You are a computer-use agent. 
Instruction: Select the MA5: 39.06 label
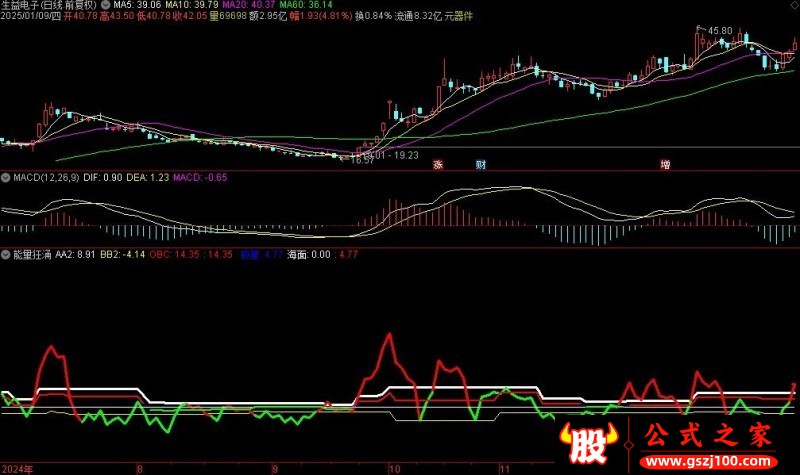(x=137, y=5)
